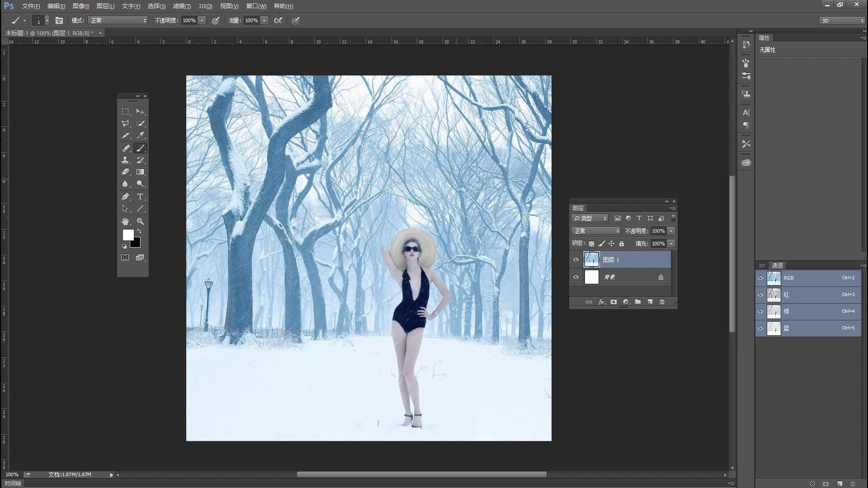868x488 pixels.
Task: Toggle visibility of the 蓝 channel
Action: 761,328
